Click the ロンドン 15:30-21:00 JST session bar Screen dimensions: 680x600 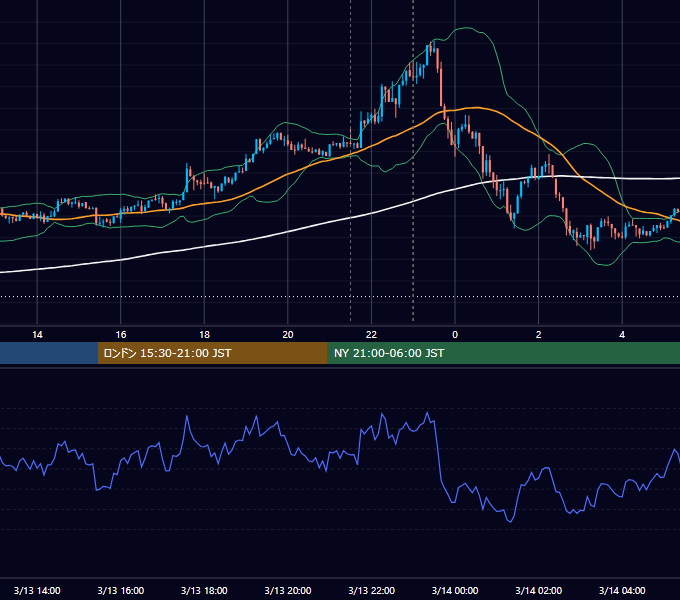point(212,353)
